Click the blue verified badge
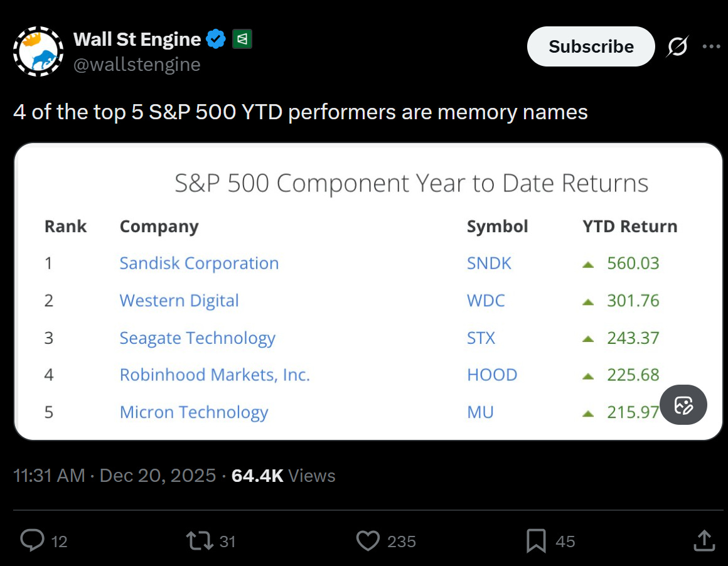 [x=217, y=40]
